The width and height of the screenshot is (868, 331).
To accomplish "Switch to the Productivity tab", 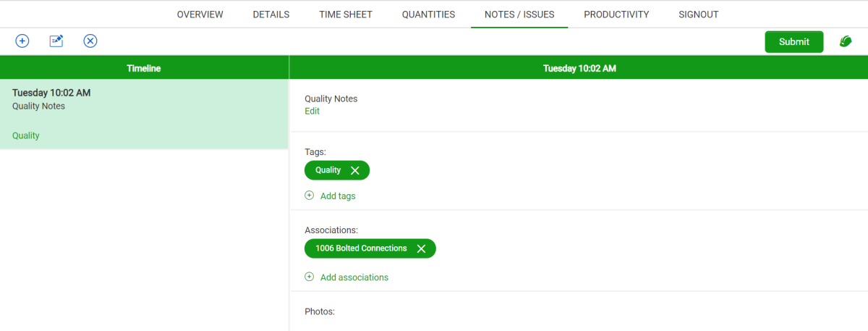I will tap(616, 14).
